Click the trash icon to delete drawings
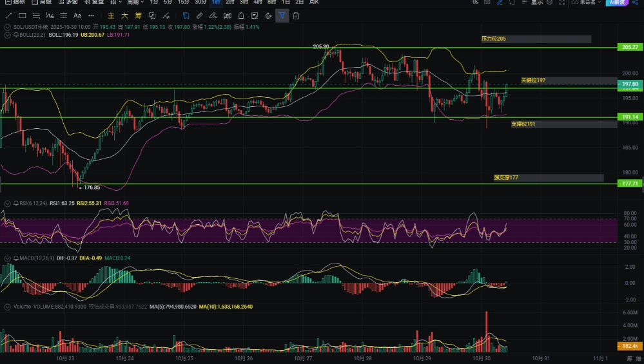This screenshot has width=644, height=364. coord(296,15)
